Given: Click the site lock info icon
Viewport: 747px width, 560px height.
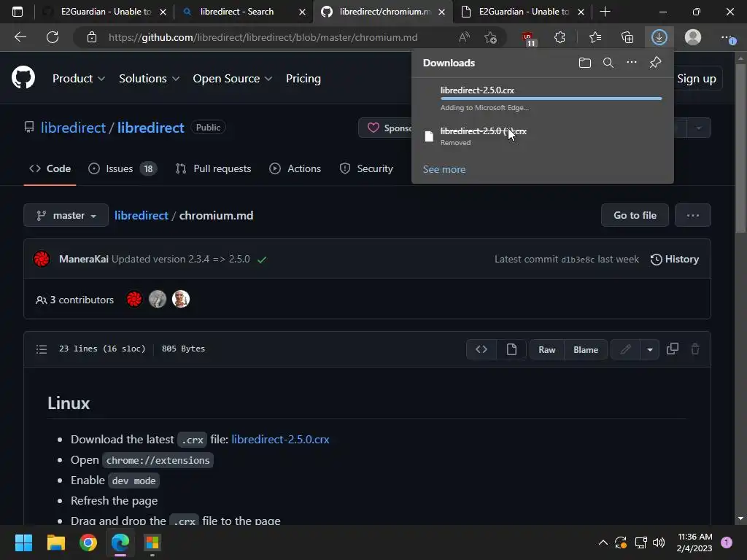Looking at the screenshot, I should 92,37.
